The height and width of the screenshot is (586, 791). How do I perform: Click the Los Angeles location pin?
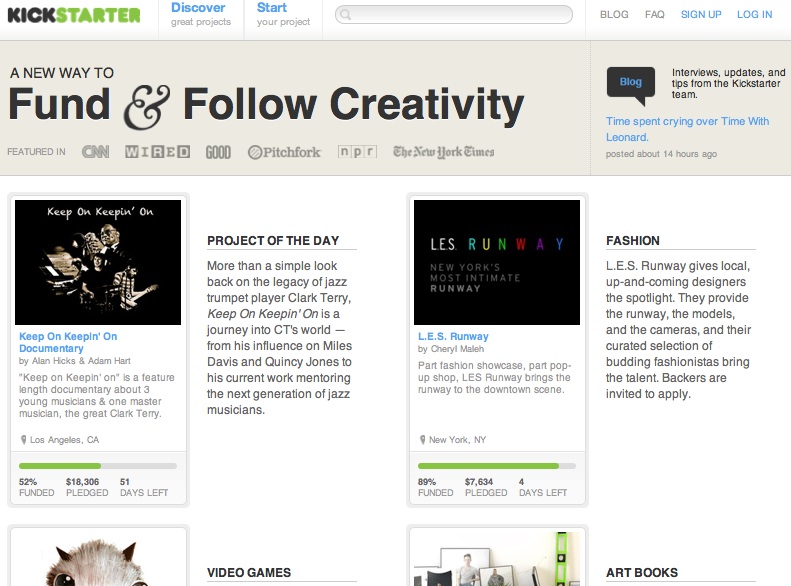click(x=23, y=440)
